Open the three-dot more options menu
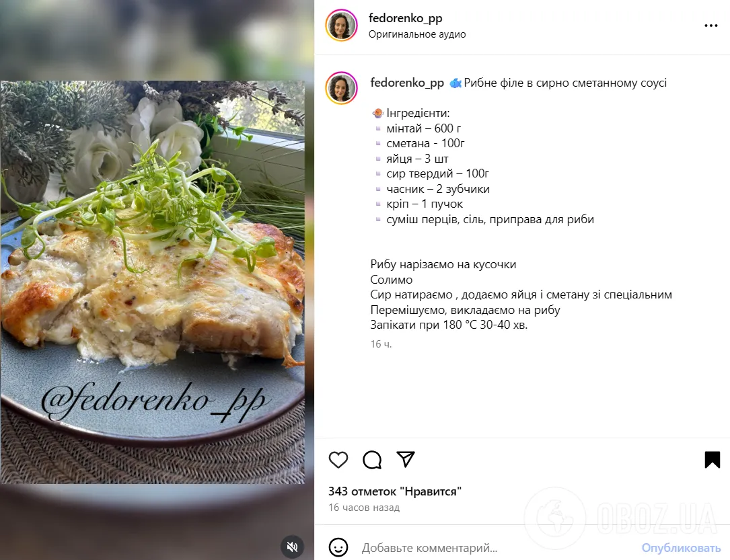730x560 pixels. point(711,26)
